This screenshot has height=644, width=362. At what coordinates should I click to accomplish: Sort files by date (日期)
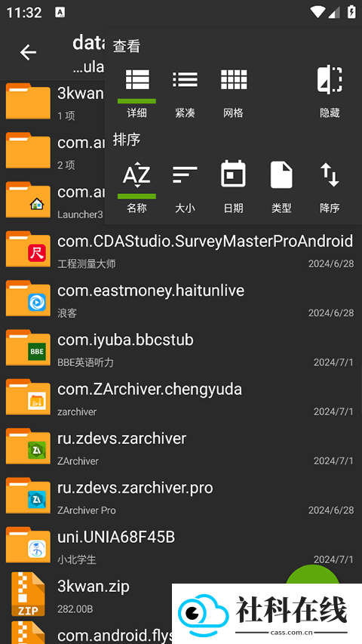(x=234, y=187)
